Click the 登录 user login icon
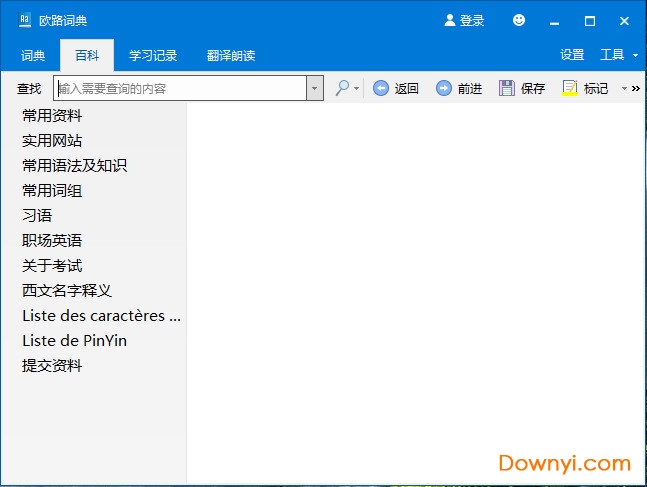This screenshot has height=487, width=647. pos(450,20)
